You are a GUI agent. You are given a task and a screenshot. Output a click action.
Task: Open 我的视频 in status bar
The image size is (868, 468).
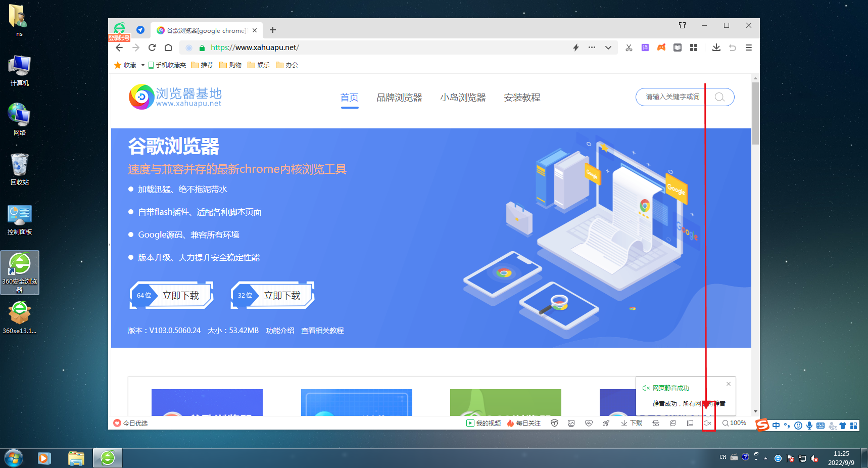pyautogui.click(x=484, y=424)
